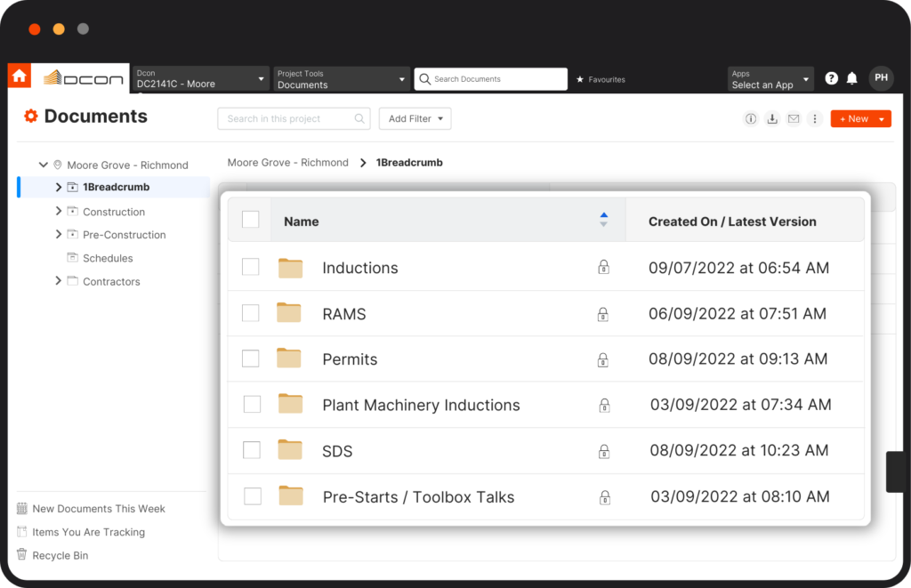Viewport: 911px width, 588px height.
Task: Open the Select an App dropdown
Action: click(770, 79)
